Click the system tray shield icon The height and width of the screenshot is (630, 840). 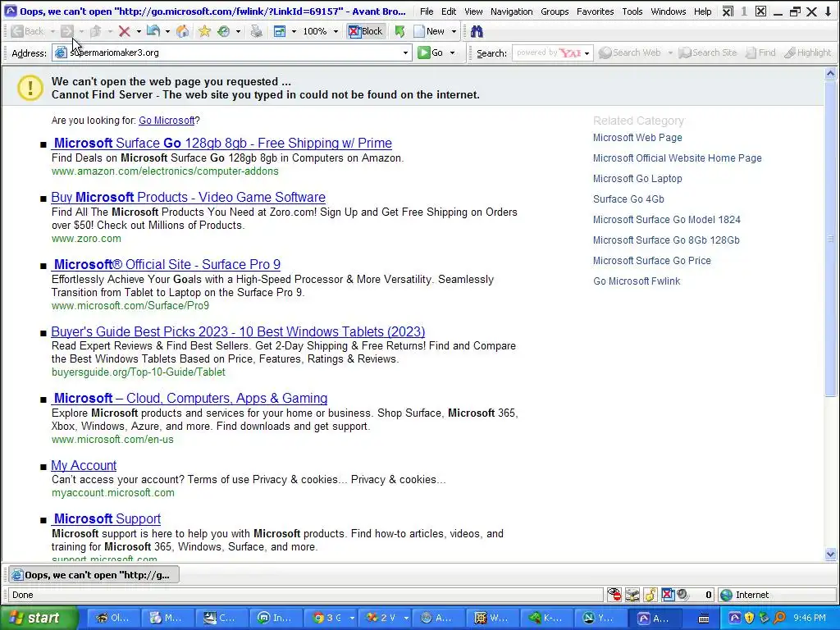(x=749, y=618)
